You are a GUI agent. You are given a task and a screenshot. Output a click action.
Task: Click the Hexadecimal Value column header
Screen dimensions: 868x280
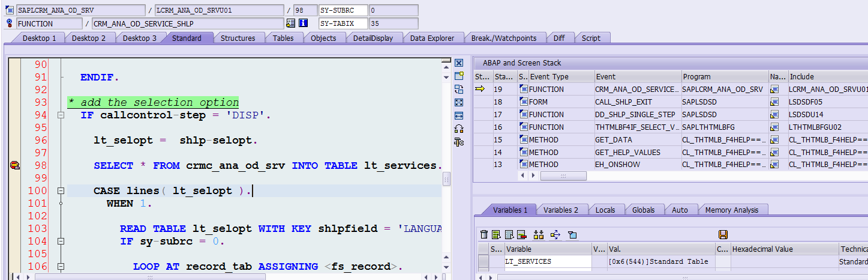[784, 249]
